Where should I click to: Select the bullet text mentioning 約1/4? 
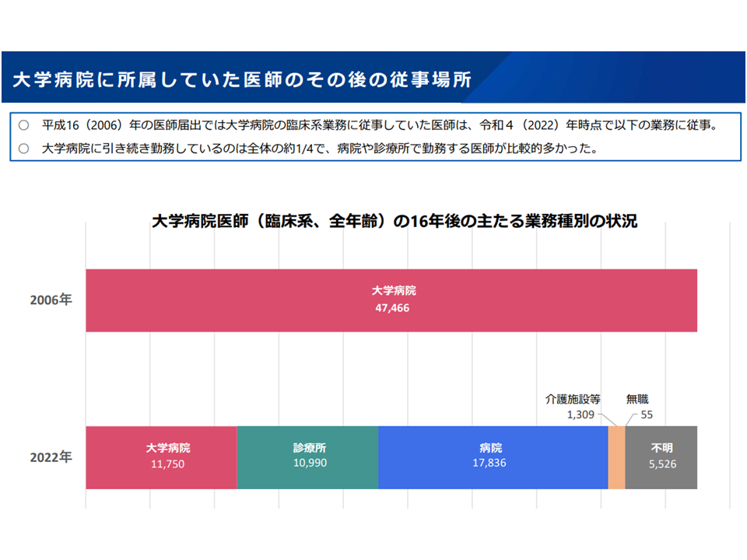coord(319,148)
